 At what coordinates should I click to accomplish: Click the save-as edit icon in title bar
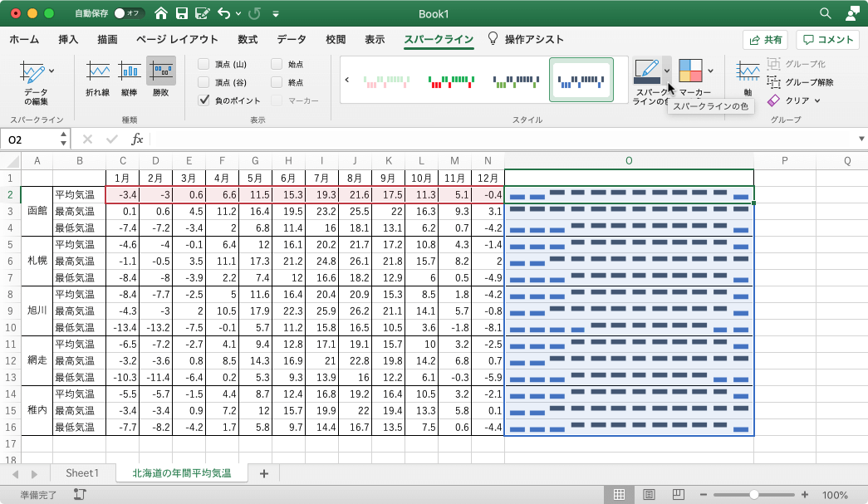click(x=202, y=13)
